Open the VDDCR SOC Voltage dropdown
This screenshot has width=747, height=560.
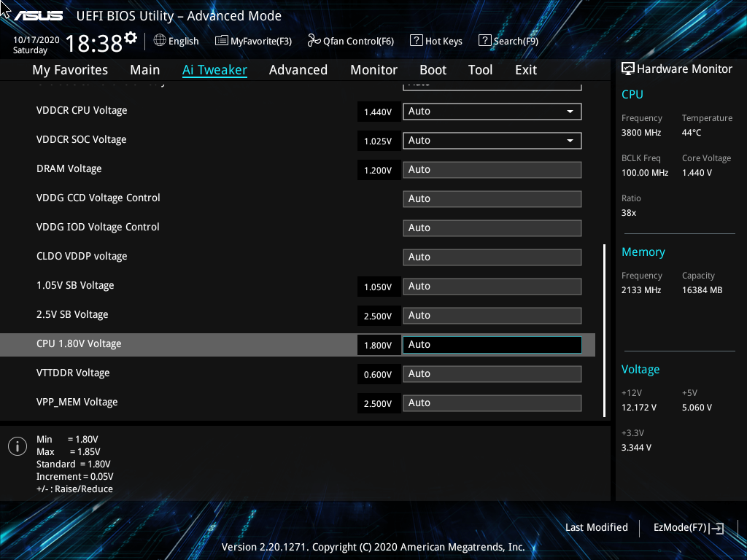click(x=492, y=141)
